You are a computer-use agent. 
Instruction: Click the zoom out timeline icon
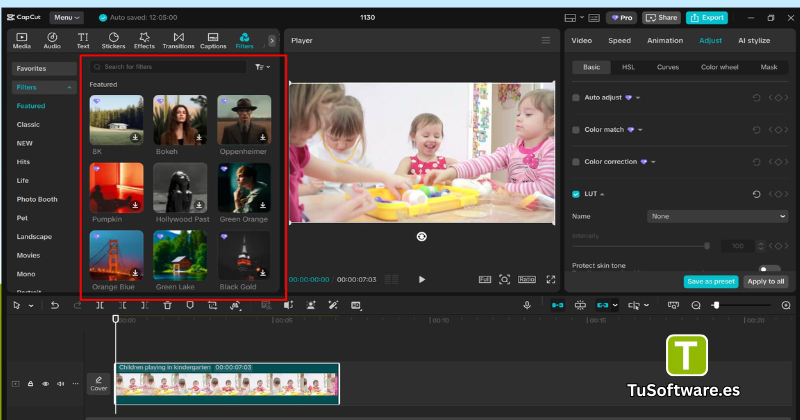696,305
